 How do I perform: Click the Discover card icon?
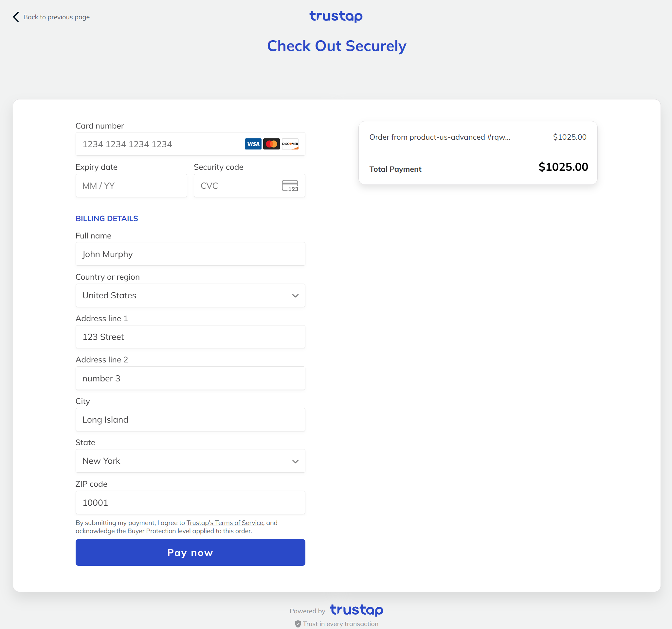(290, 144)
